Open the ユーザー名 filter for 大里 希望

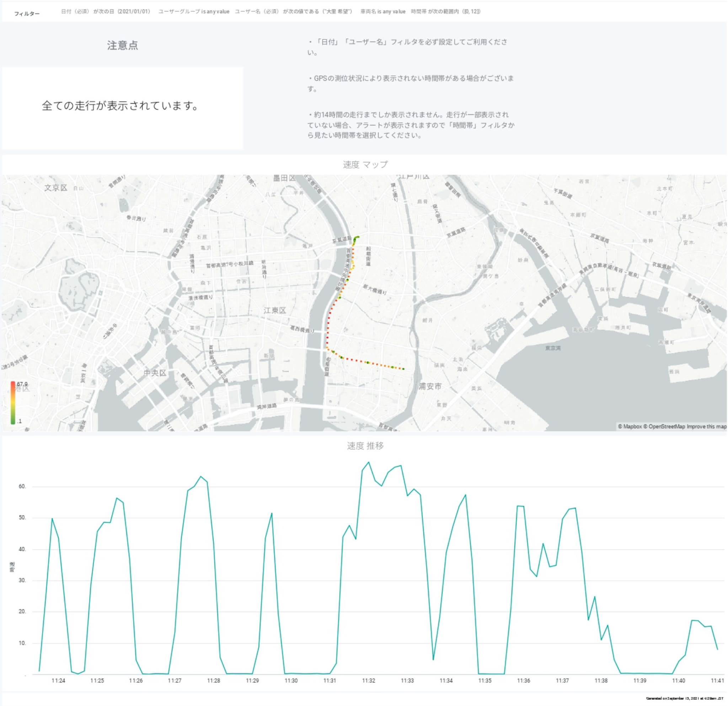coord(293,11)
